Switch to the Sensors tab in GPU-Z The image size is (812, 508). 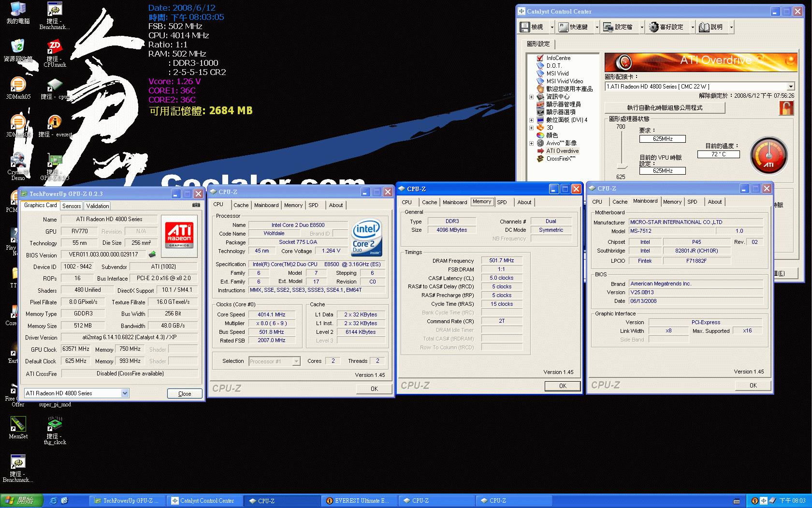pyautogui.click(x=72, y=206)
